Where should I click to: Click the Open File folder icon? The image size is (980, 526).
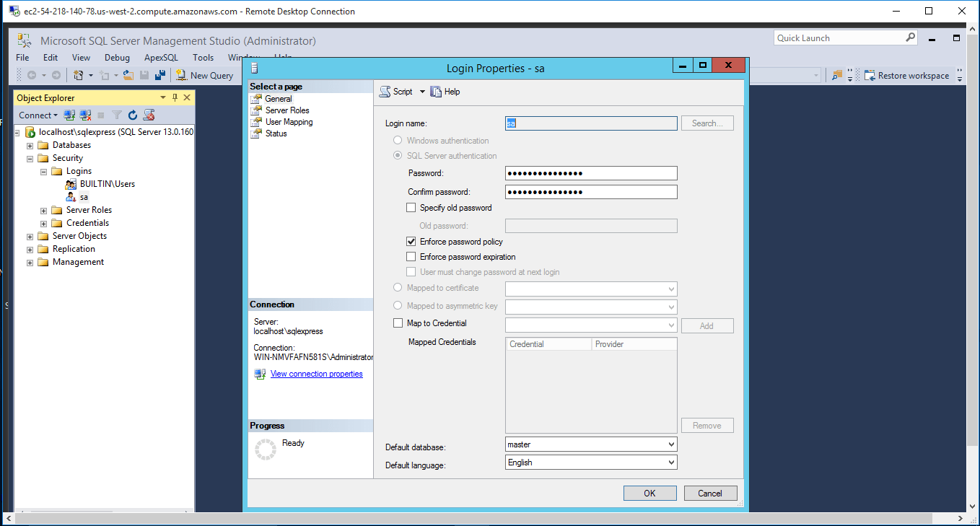[128, 75]
